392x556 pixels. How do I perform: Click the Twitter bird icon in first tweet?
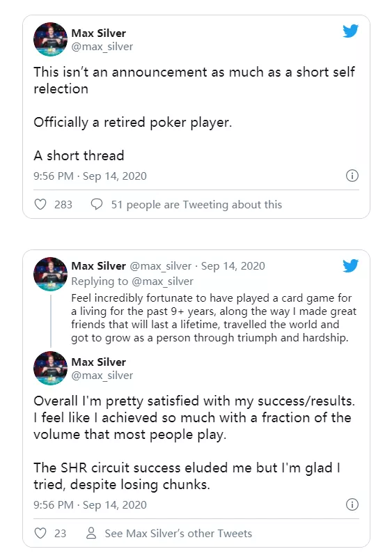[x=350, y=31]
